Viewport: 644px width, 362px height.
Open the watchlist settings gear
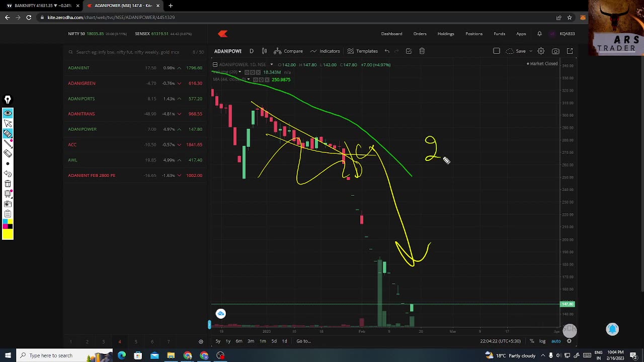pyautogui.click(x=201, y=342)
